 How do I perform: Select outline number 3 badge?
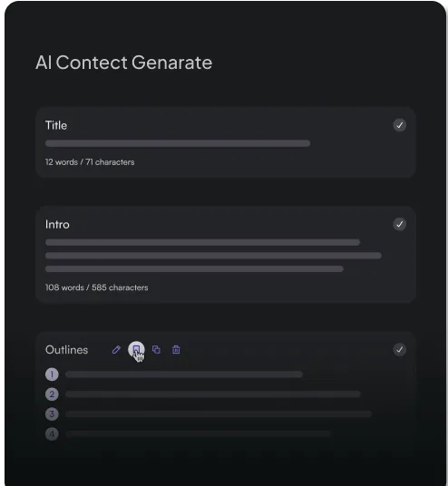pos(52,414)
